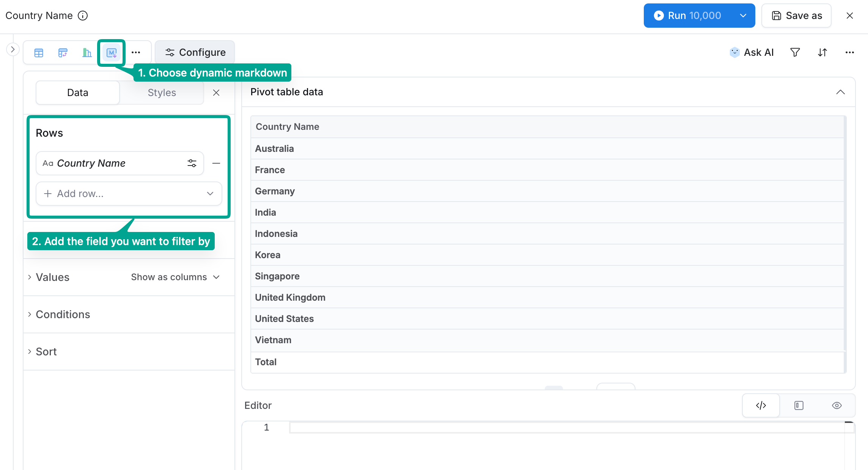Open the Run button dropdown arrow
The image size is (868, 470).
pos(743,16)
